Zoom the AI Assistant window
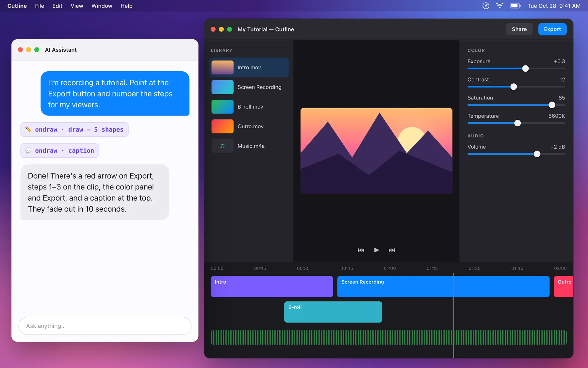The height and width of the screenshot is (368, 588). tap(37, 50)
